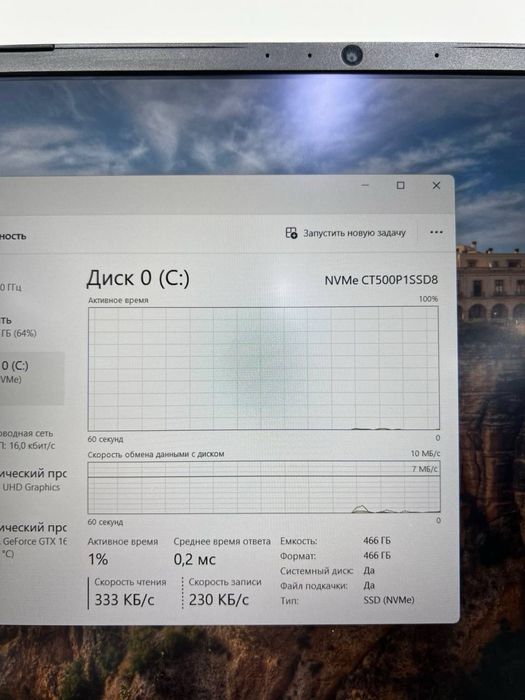
Task: Click the Файл подкачки label
Action: click(314, 586)
